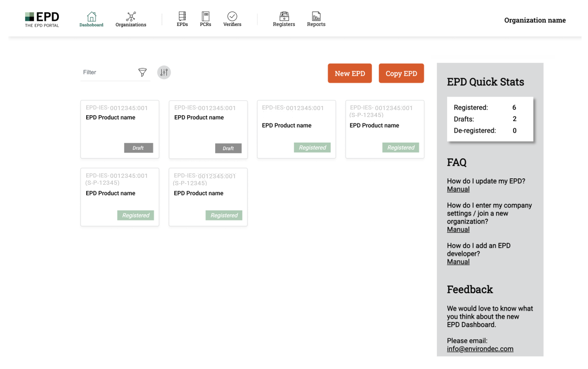Open the second Draft EPD card
Viewport: 588px width, 369px height.
click(208, 130)
